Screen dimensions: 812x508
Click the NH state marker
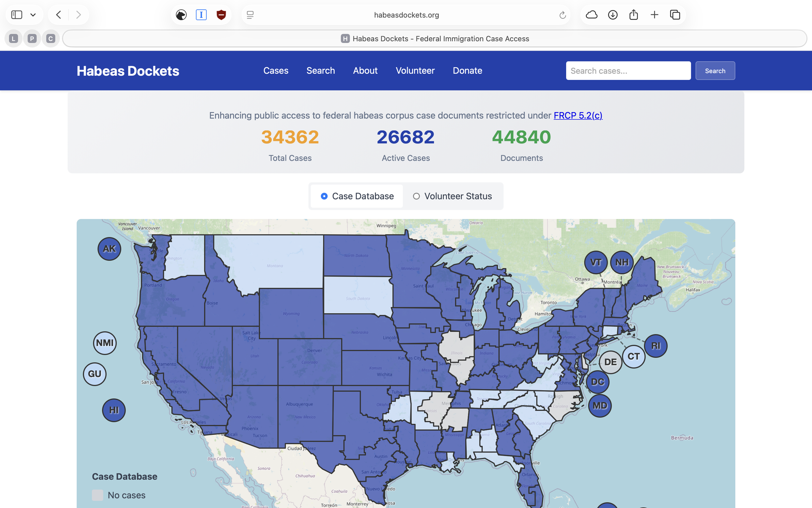(x=622, y=262)
